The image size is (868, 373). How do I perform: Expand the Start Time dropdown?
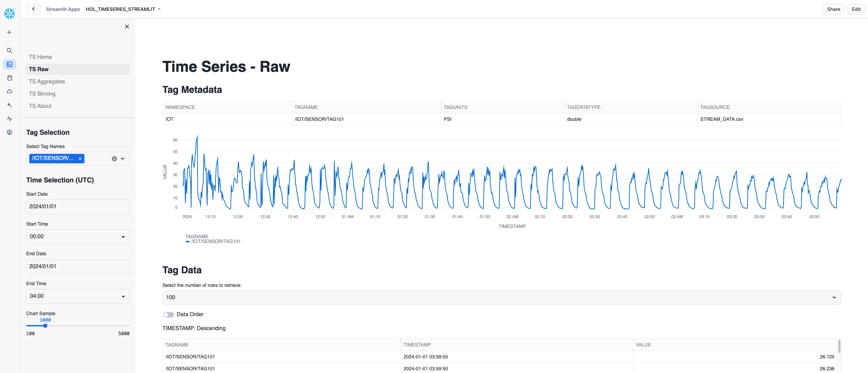pyautogui.click(x=78, y=237)
